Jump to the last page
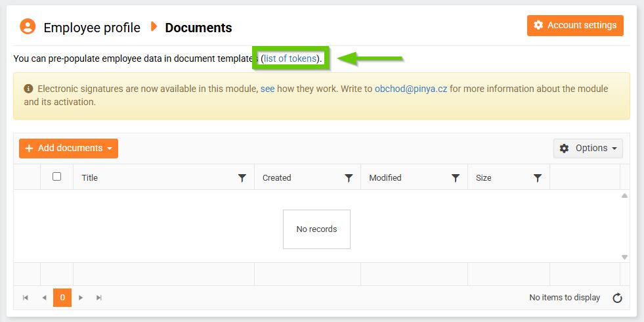644x322 pixels. 99,298
